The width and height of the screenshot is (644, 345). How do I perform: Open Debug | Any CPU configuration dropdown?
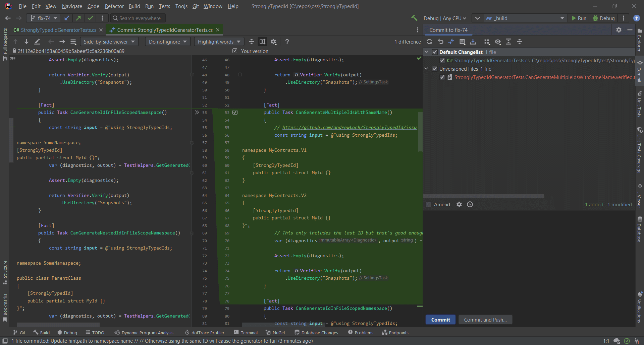click(x=445, y=18)
